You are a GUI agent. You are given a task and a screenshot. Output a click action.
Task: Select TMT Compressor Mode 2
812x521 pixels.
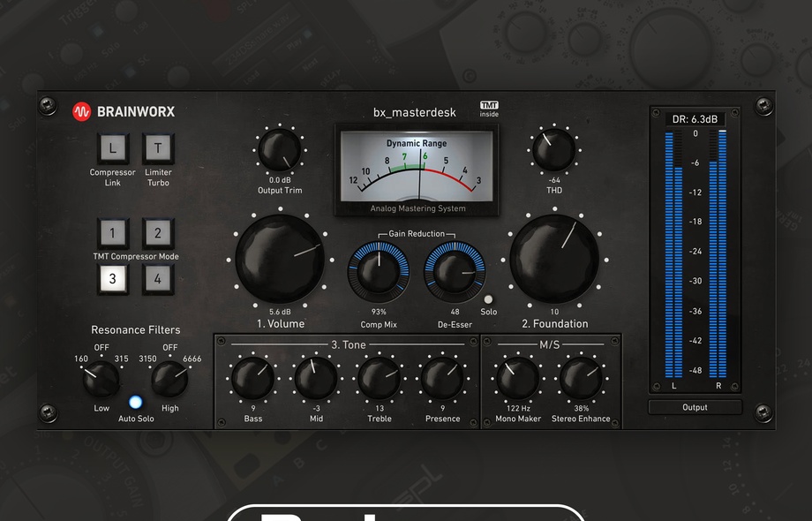point(158,233)
